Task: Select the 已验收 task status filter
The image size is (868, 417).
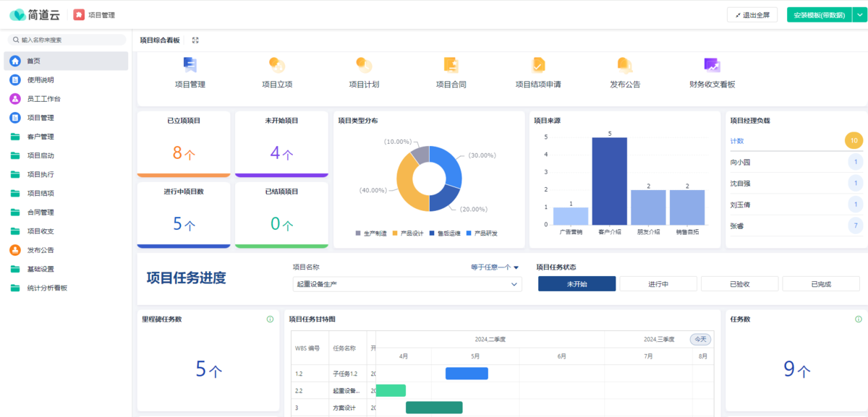Action: 739,284
